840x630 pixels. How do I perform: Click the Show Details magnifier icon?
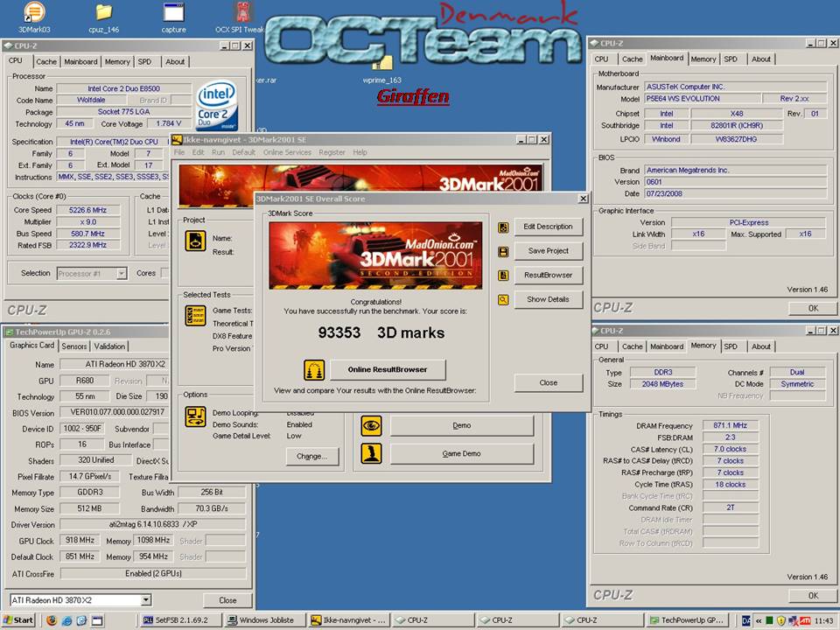coord(503,299)
